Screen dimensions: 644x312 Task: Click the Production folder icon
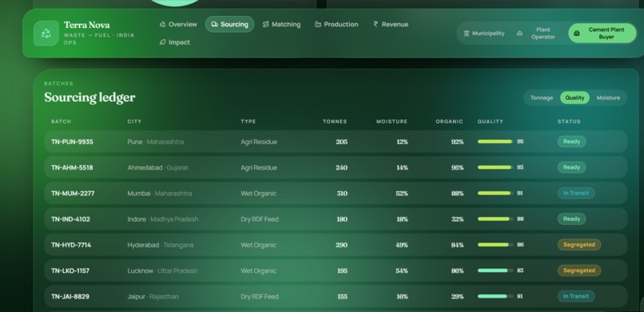click(318, 24)
